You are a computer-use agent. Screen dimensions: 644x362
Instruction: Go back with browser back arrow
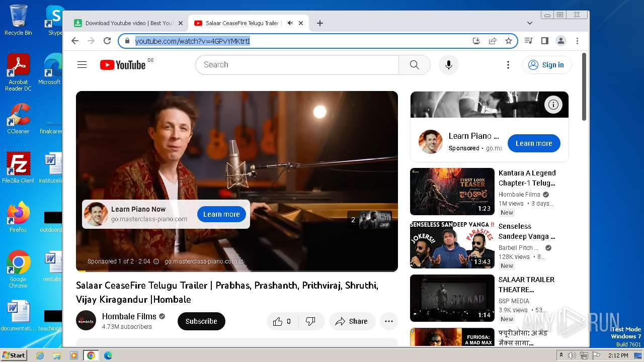[75, 41]
